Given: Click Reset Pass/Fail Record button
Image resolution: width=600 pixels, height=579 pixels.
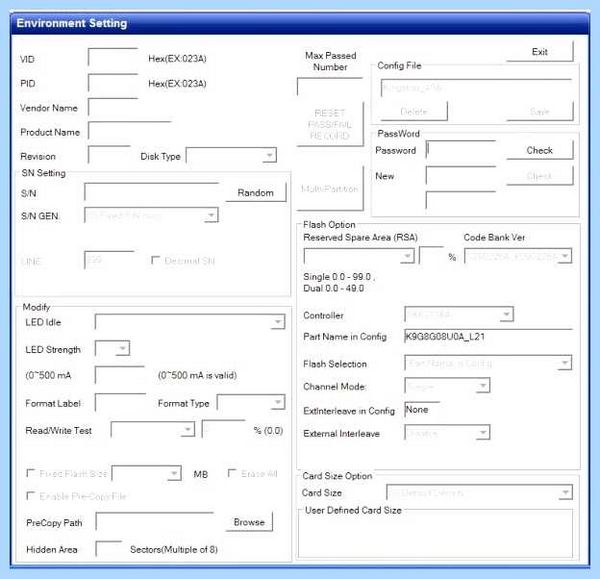Looking at the screenshot, I should [330, 124].
